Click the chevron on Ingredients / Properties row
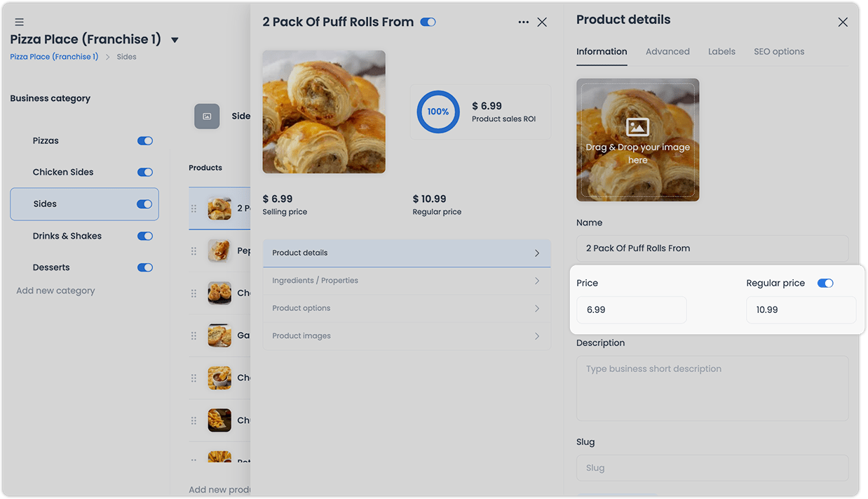 click(x=537, y=281)
